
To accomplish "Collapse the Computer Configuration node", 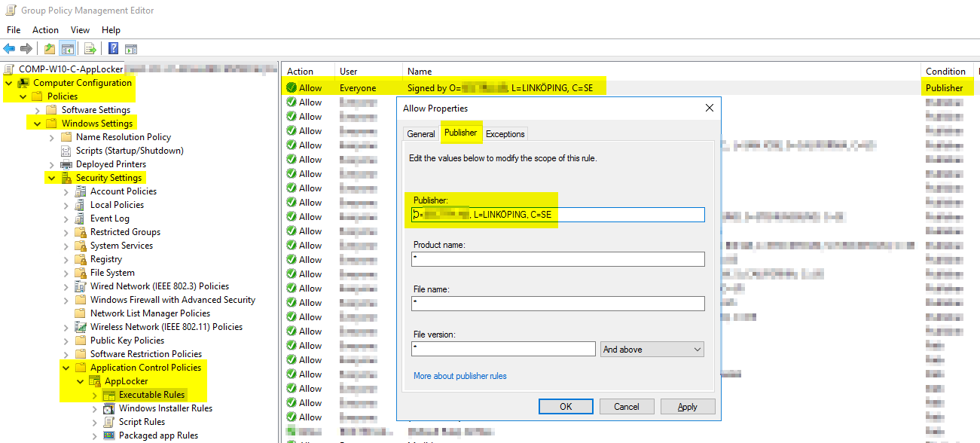I will (9, 83).
